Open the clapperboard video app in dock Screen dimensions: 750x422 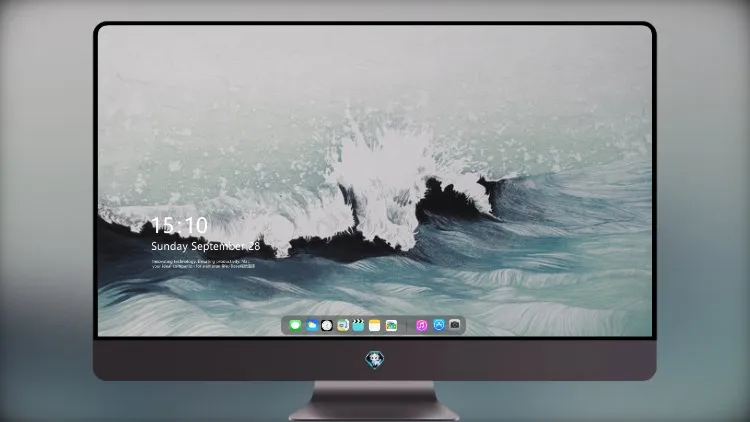point(358,325)
